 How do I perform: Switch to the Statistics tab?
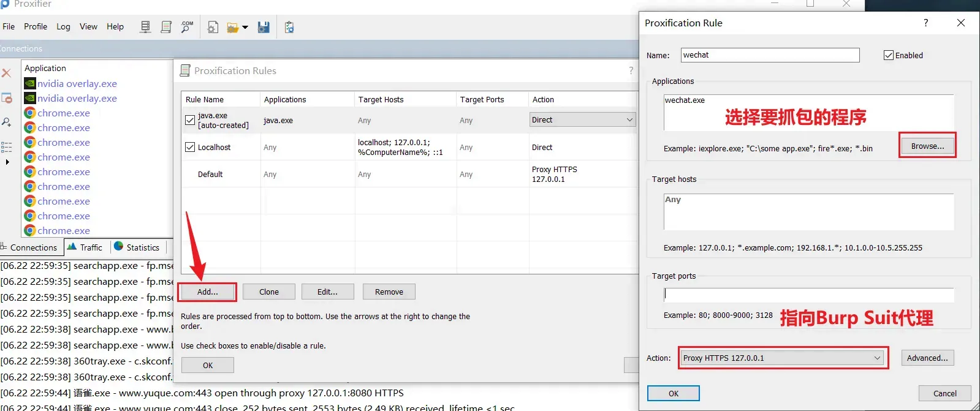pyautogui.click(x=137, y=247)
